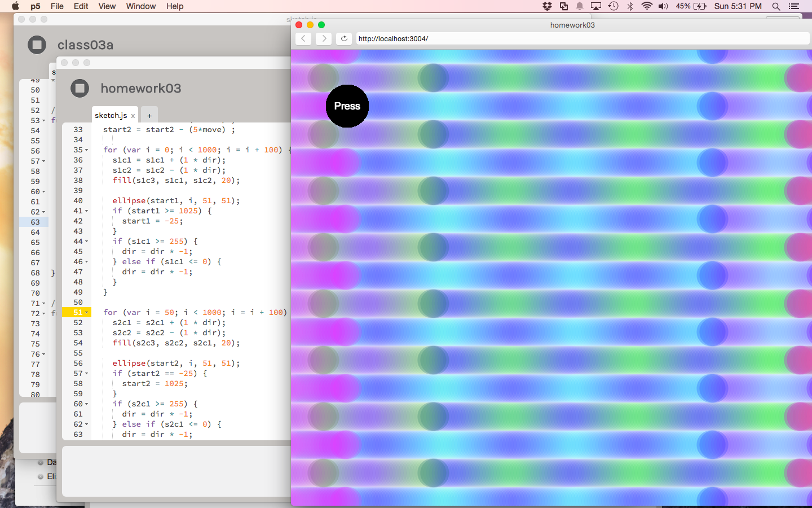This screenshot has height=508, width=812.
Task: Close the sketch.js tab with x
Action: (x=133, y=116)
